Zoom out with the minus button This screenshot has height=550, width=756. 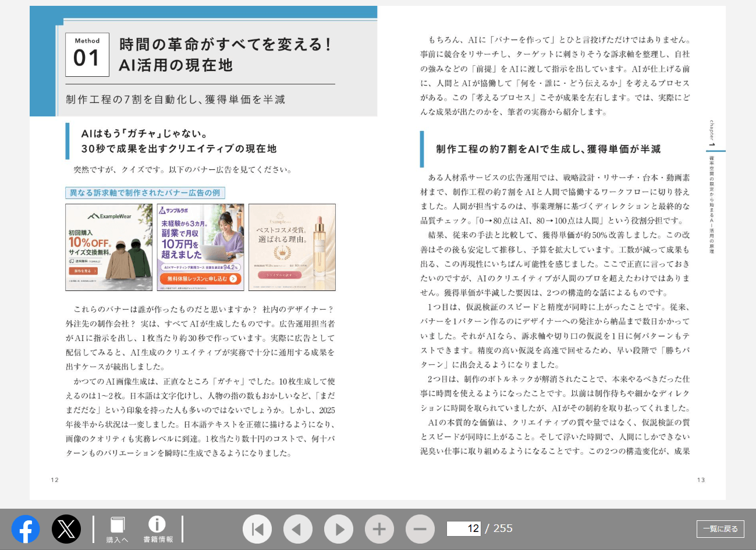(420, 529)
